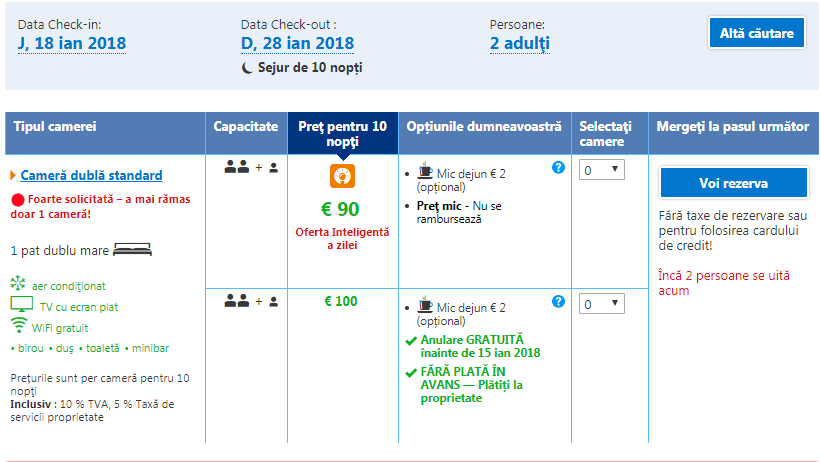Viewport: 821px width, 462px height.
Task: Click the free WiFi icon
Action: pyautogui.click(x=18, y=325)
